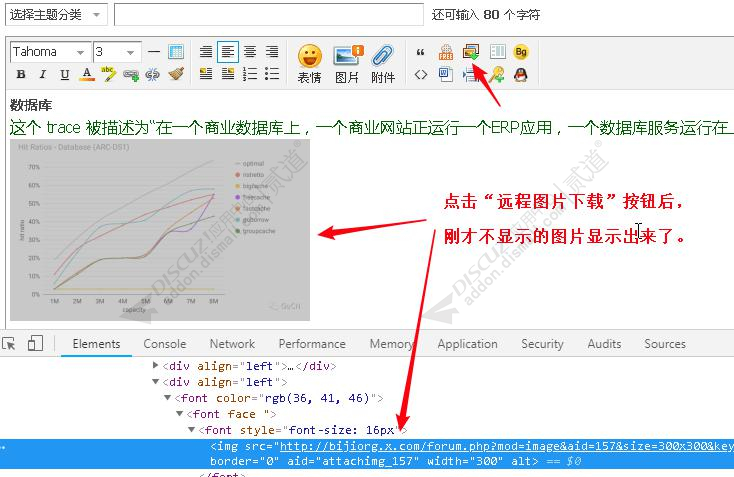Float image to the right

(x=228, y=73)
